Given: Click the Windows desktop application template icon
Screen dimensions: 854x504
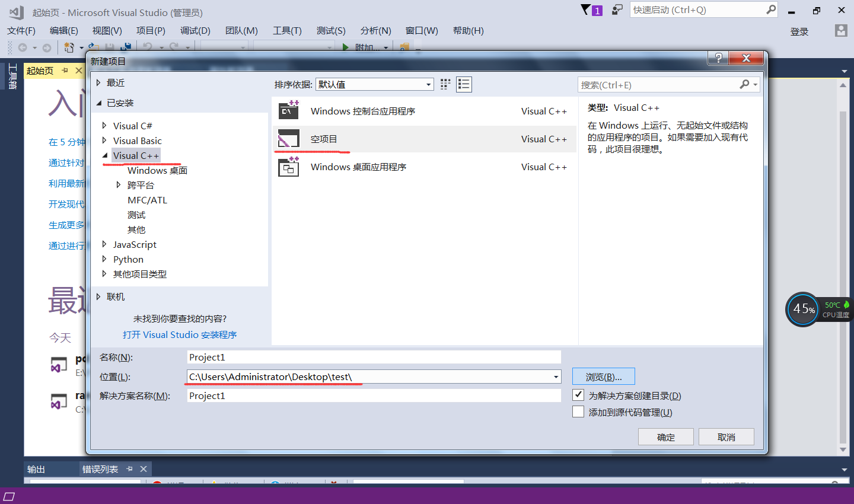Looking at the screenshot, I should pos(289,167).
